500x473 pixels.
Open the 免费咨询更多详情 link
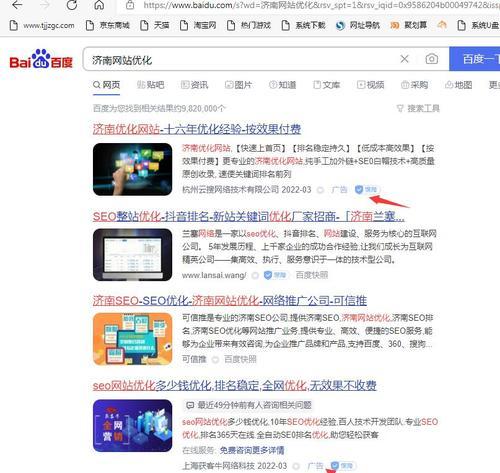252,450
